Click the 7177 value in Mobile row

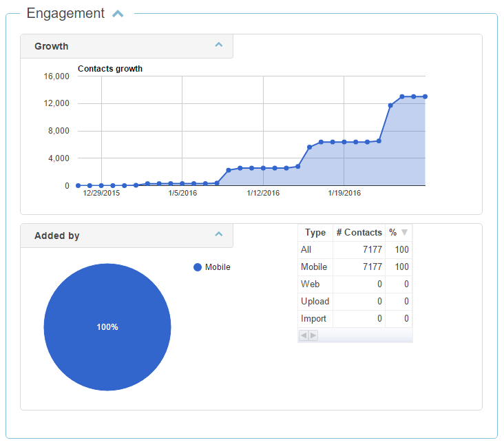372,267
